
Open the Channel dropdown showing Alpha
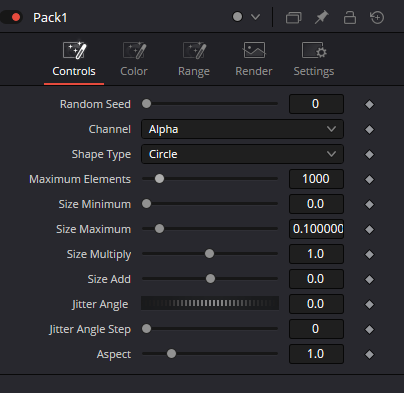coord(242,129)
